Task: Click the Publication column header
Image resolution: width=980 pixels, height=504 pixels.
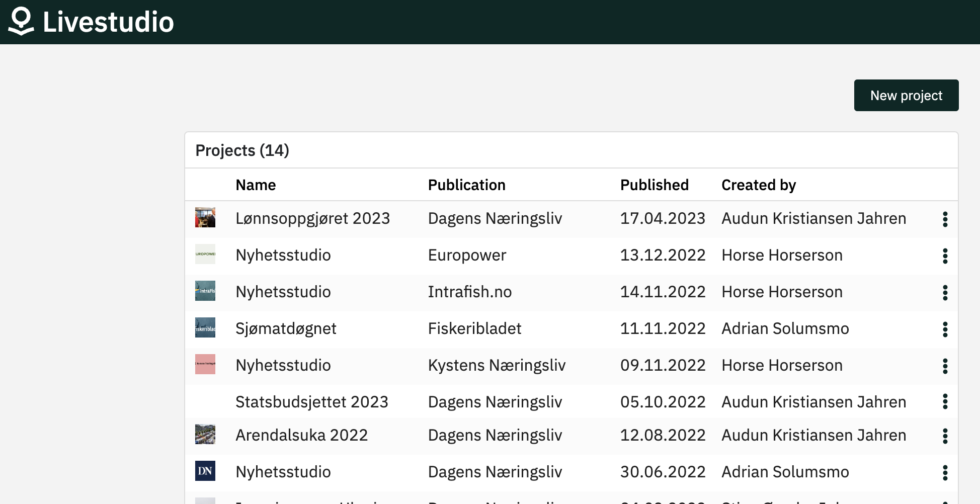Action: pyautogui.click(x=466, y=185)
